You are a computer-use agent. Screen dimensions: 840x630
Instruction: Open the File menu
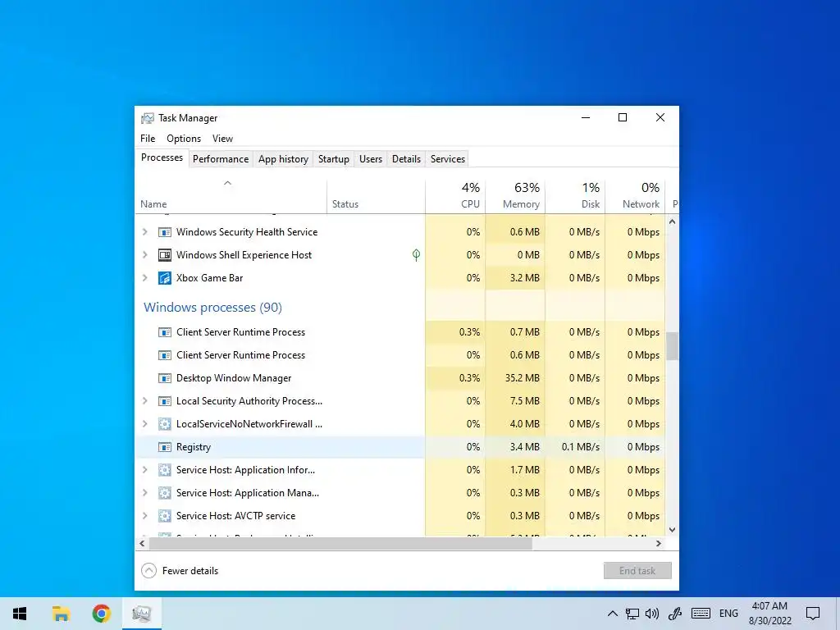pos(148,139)
